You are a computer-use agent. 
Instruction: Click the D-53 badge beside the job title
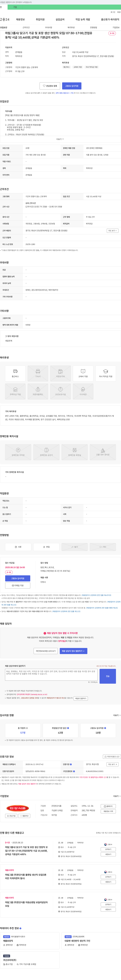click(x=112, y=33)
